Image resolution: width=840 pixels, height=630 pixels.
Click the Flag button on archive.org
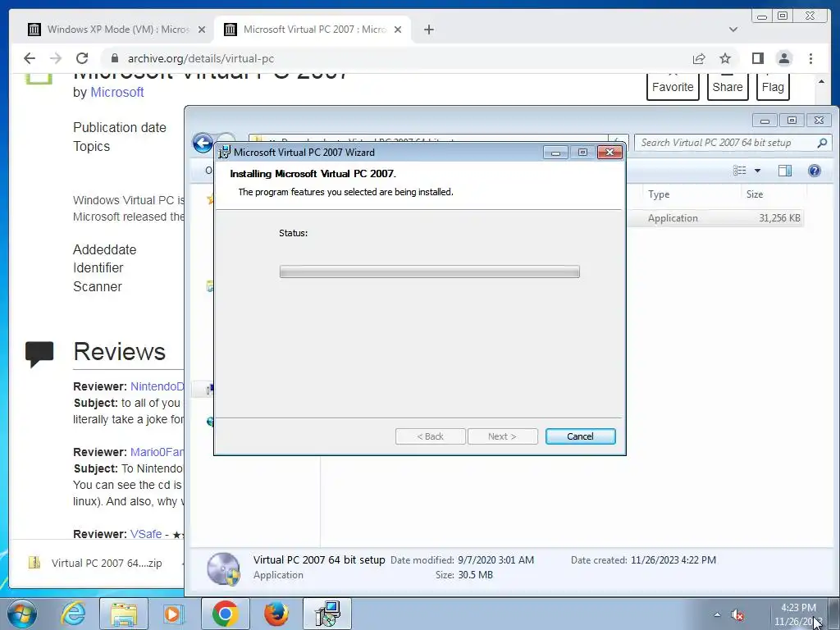[773, 87]
